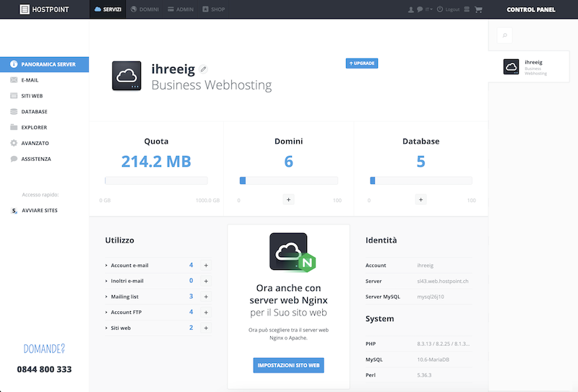Click the Database progress bar
This screenshot has width=578, height=392.
[x=421, y=180]
